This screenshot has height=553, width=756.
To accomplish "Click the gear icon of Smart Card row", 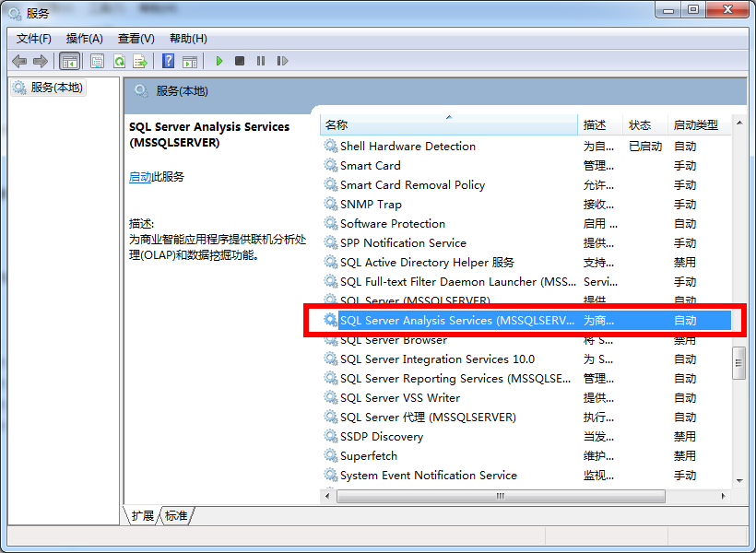I will (330, 165).
